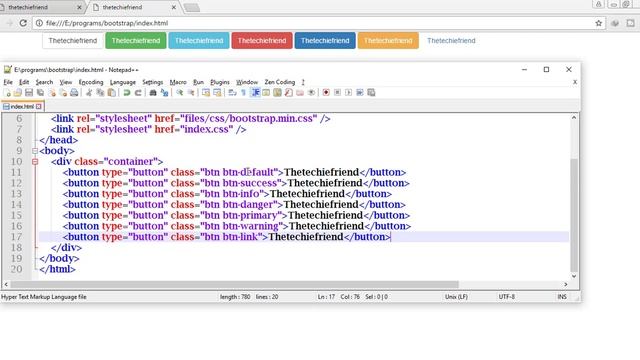Click the Zoom In toolbar icon
Image resolution: width=640 pixels, height=360 pixels.
180,93
